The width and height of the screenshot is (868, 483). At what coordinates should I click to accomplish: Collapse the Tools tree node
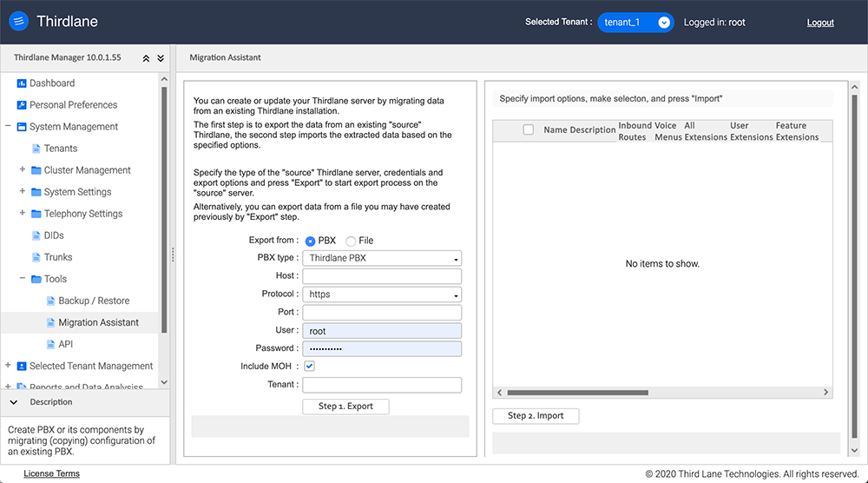click(23, 278)
